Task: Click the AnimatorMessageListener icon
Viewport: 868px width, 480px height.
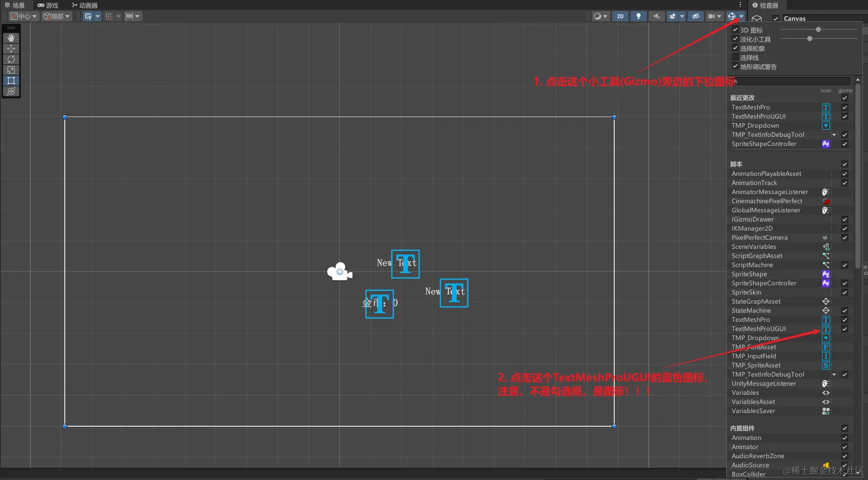Action: 826,192
